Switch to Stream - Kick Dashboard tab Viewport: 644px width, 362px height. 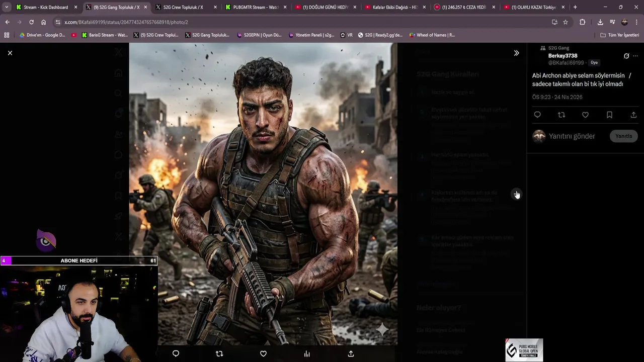(x=46, y=7)
